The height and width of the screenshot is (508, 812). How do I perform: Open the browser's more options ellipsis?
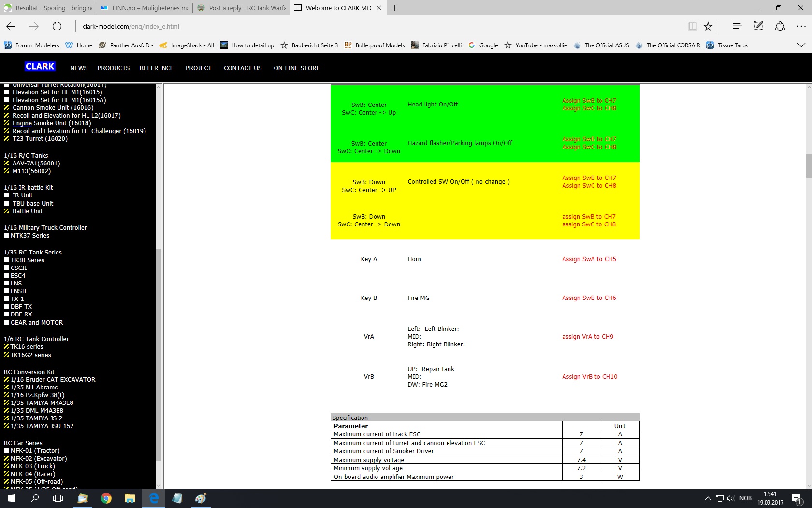pyautogui.click(x=801, y=26)
